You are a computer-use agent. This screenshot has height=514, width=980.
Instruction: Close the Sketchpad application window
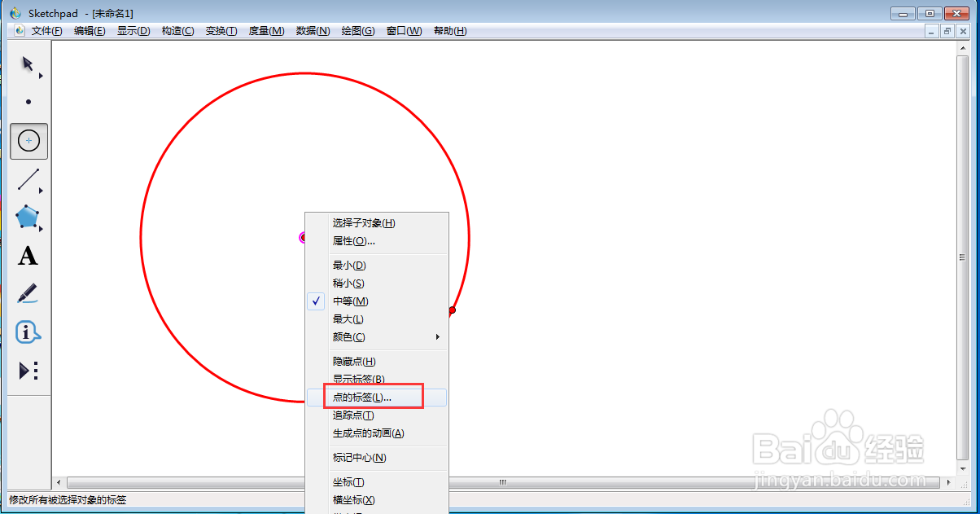(x=956, y=13)
